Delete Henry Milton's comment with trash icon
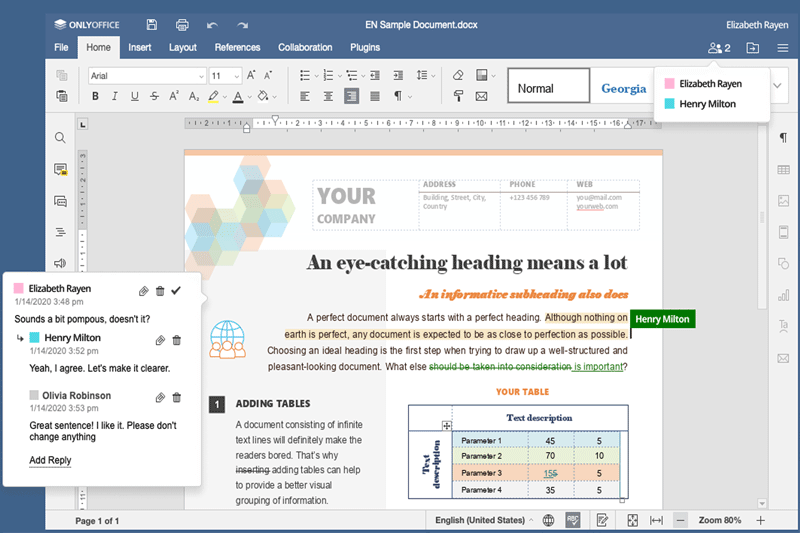 pos(177,341)
